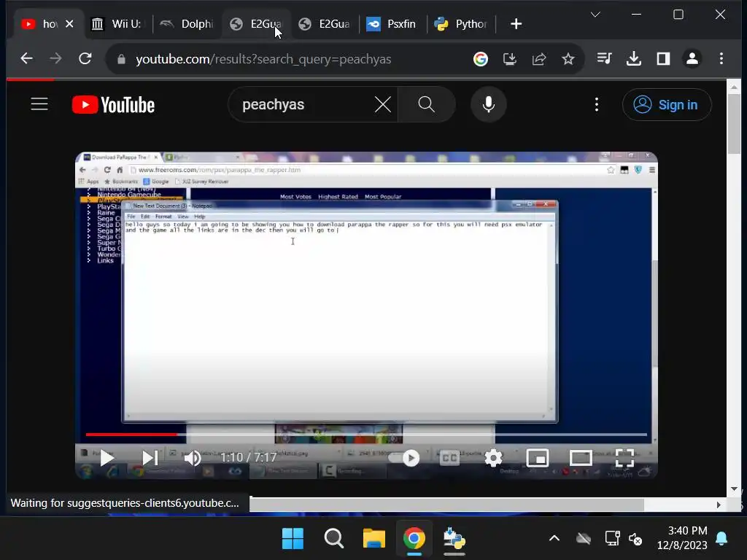Viewport: 747px width, 560px height.
Task: Open Google Lens search icon
Action: [x=481, y=58]
